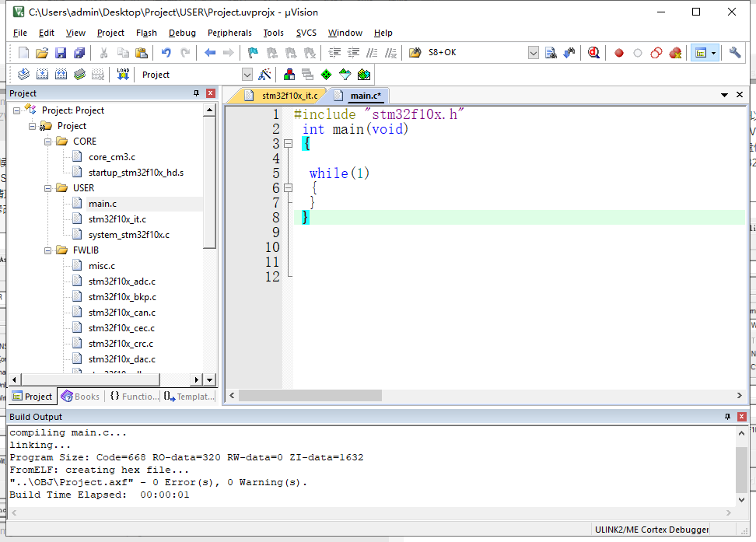Download to flash with the LOAD icon
This screenshot has width=756, height=542.
click(123, 74)
